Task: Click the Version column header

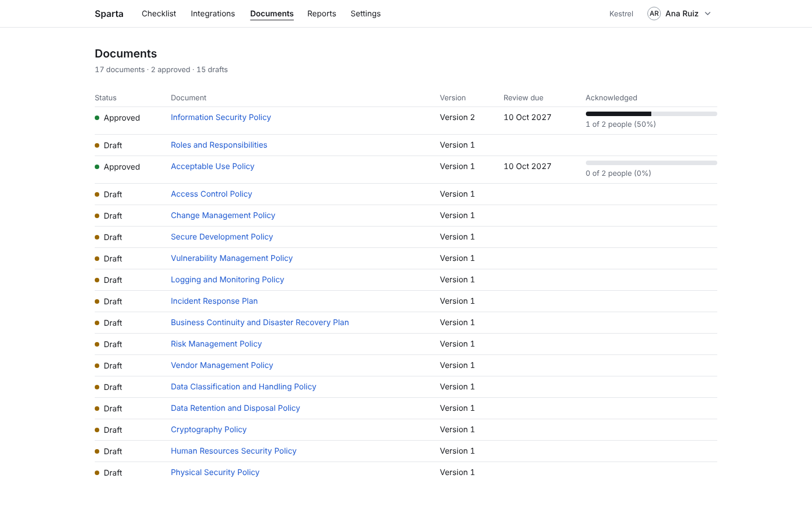Action: click(x=453, y=97)
